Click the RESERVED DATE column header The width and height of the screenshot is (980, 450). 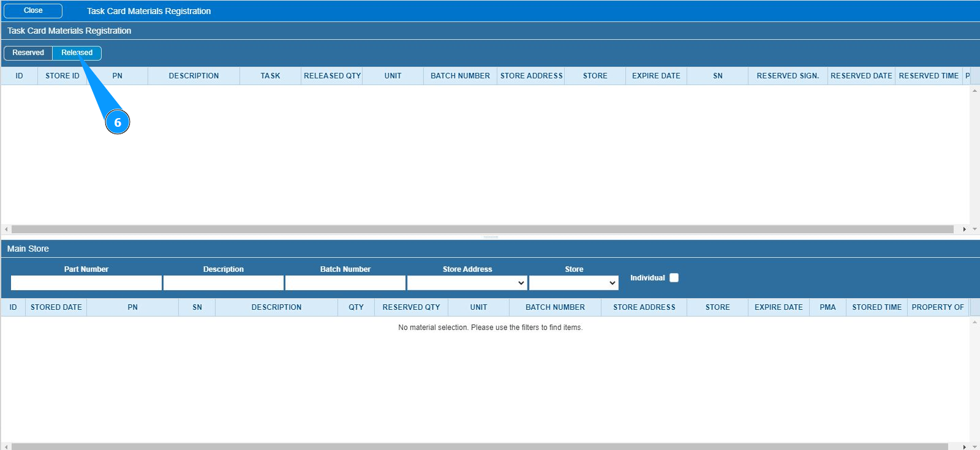862,76
